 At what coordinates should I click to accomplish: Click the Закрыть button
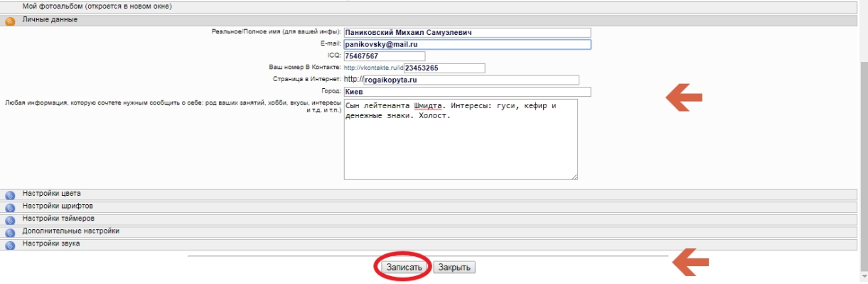click(454, 268)
